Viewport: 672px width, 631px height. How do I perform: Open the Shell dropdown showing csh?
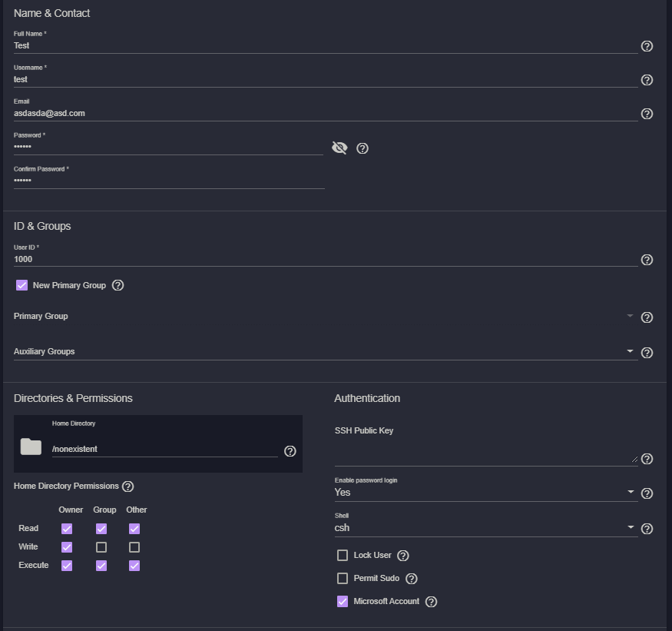point(485,528)
